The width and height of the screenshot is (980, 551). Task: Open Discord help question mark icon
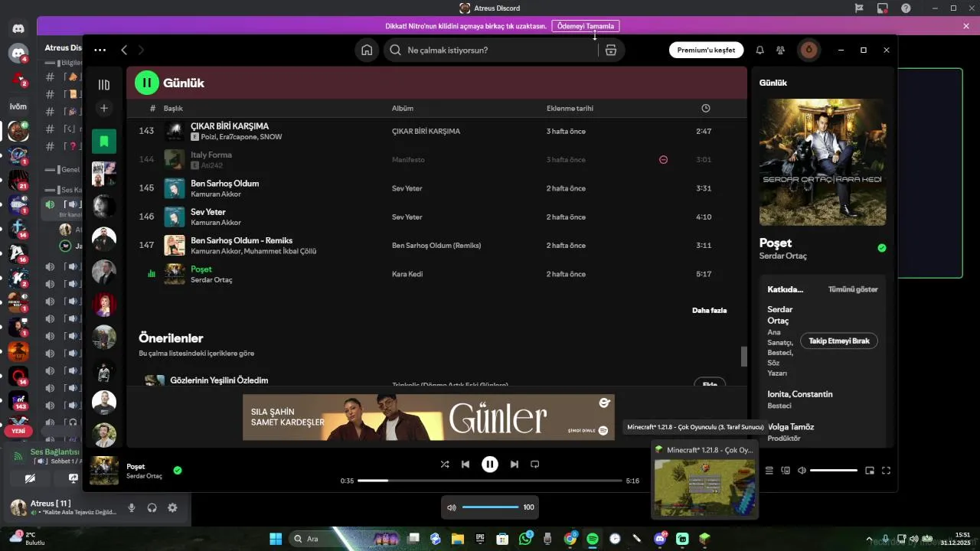click(x=906, y=8)
